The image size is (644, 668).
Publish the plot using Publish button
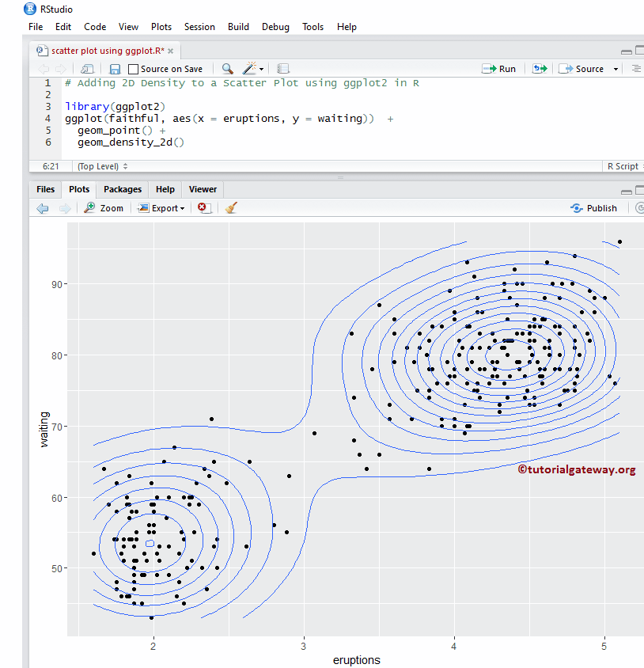594,207
